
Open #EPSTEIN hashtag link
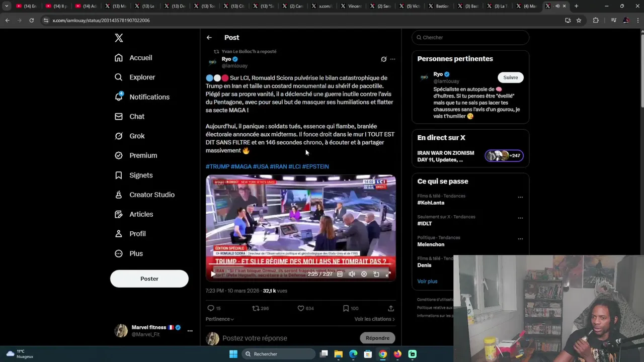tap(315, 166)
